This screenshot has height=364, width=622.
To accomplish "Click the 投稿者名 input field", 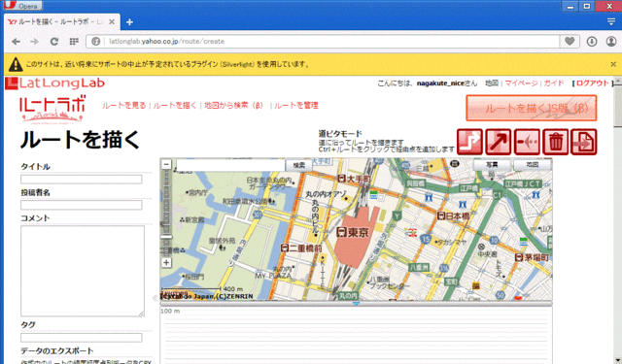I will 82,205.
